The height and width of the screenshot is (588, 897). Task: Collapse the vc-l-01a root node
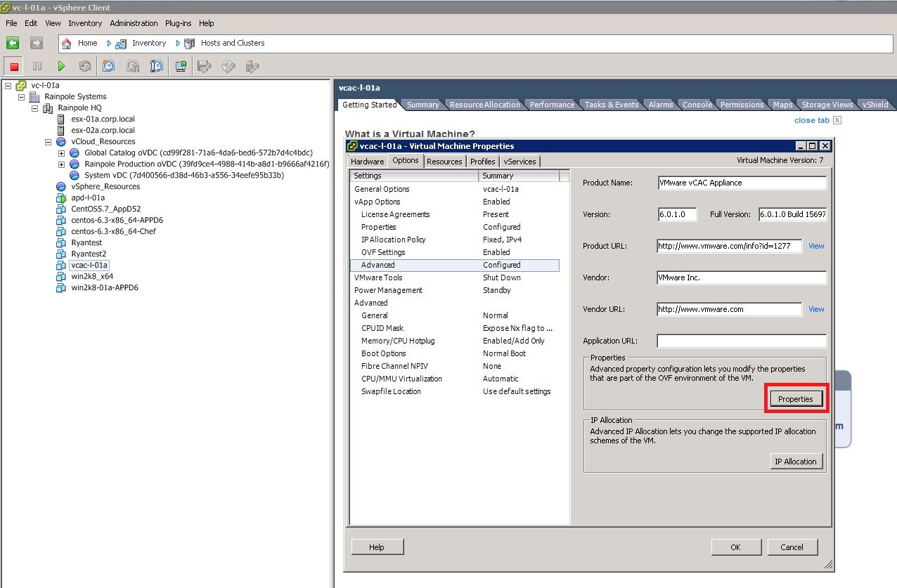pos(8,86)
